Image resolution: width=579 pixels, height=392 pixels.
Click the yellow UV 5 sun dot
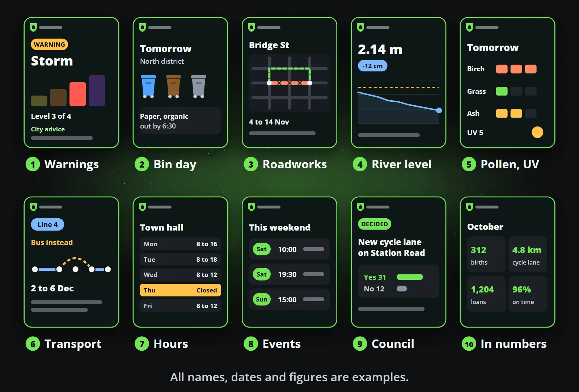(537, 132)
